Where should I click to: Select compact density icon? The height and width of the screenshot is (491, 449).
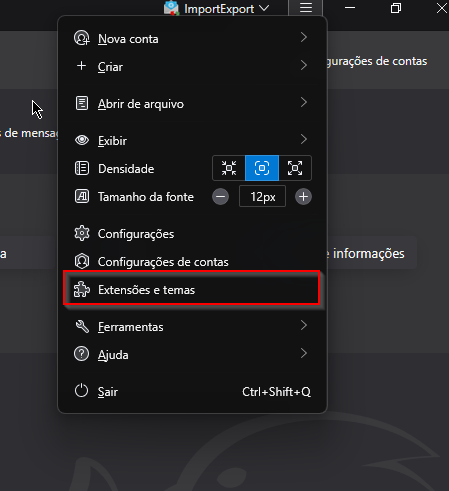(x=229, y=168)
